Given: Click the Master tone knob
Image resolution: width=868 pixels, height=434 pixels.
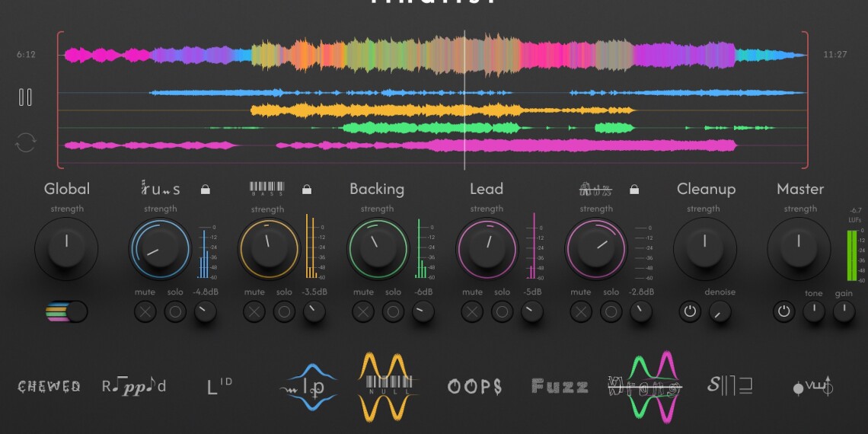Looking at the screenshot, I should coord(814,311).
